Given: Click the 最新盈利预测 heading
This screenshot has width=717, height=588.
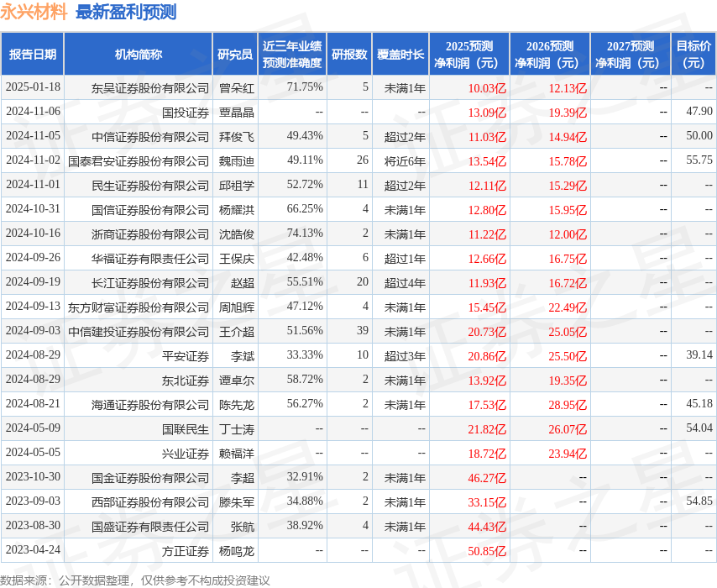Looking at the screenshot, I should click(126, 12).
